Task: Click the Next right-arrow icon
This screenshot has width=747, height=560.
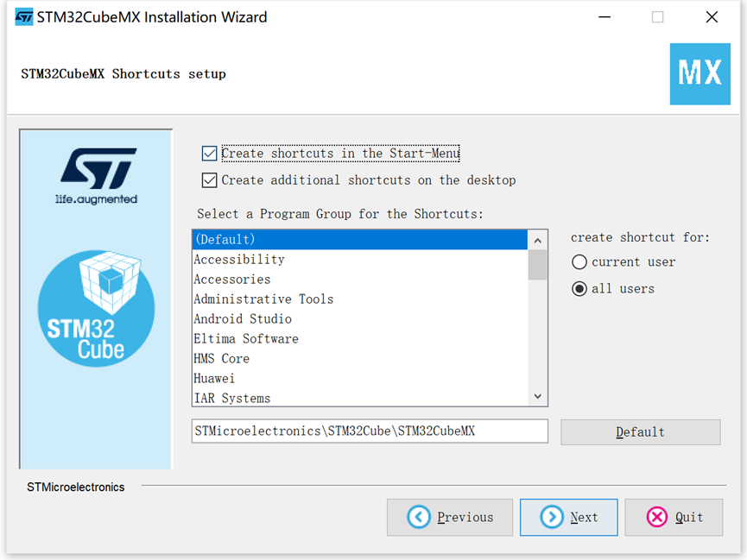Action: tap(552, 517)
